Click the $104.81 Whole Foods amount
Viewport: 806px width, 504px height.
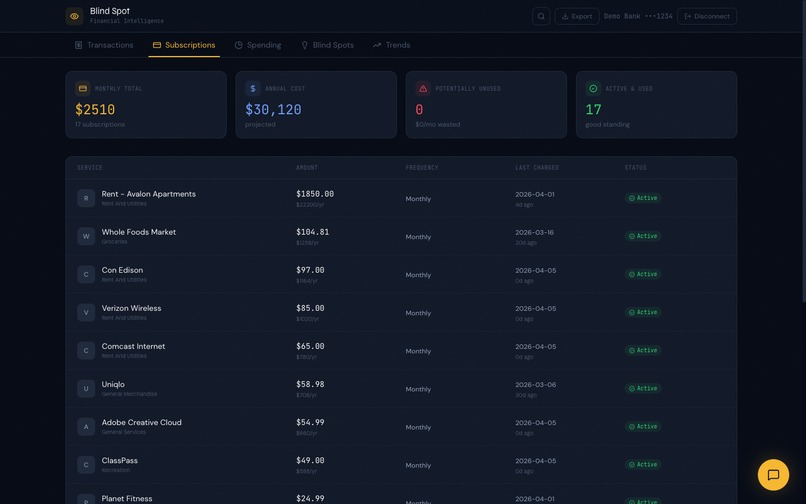point(313,232)
